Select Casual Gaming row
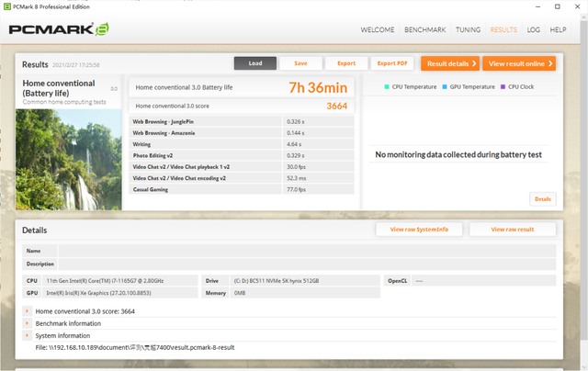 (242, 189)
